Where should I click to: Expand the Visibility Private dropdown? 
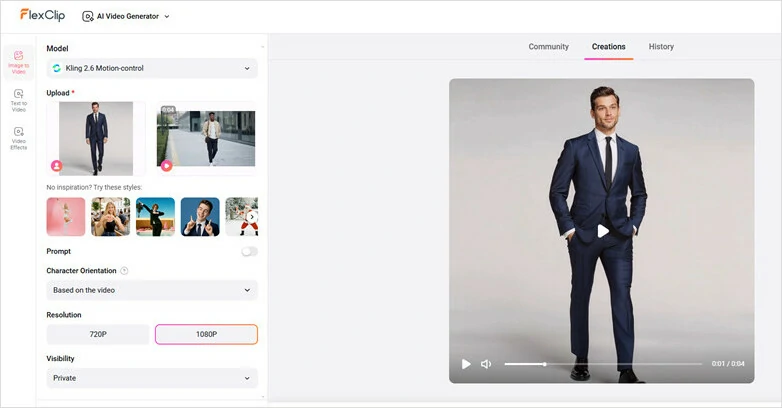[152, 378]
